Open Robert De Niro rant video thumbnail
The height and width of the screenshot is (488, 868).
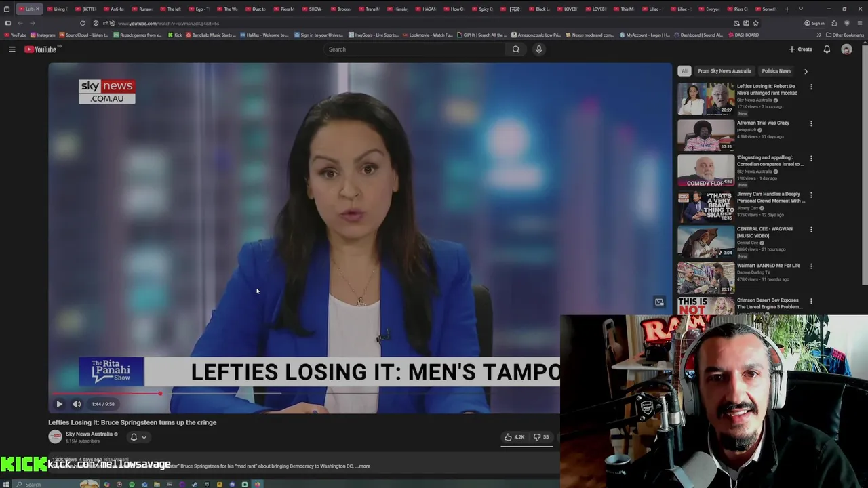[x=706, y=98]
